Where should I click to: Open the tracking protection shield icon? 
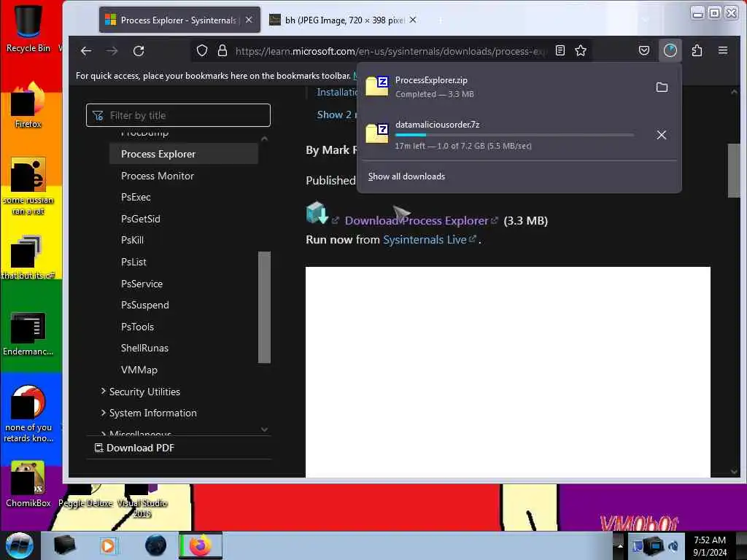click(202, 50)
